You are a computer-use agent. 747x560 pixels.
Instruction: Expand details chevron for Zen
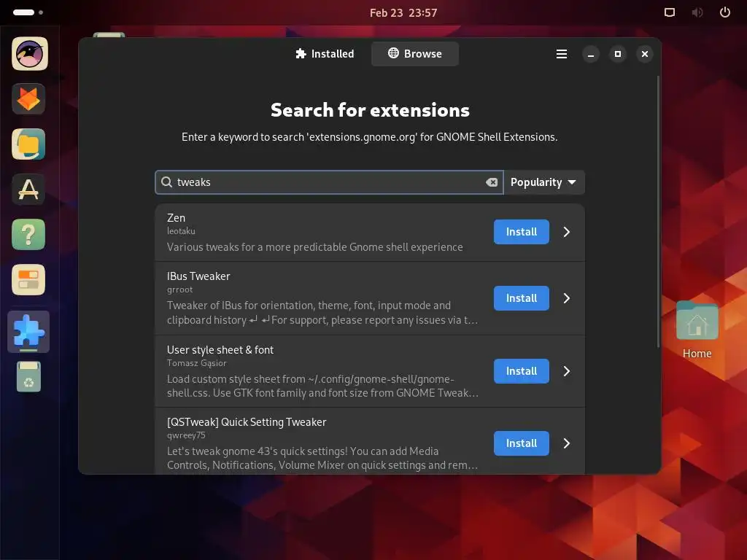click(566, 232)
